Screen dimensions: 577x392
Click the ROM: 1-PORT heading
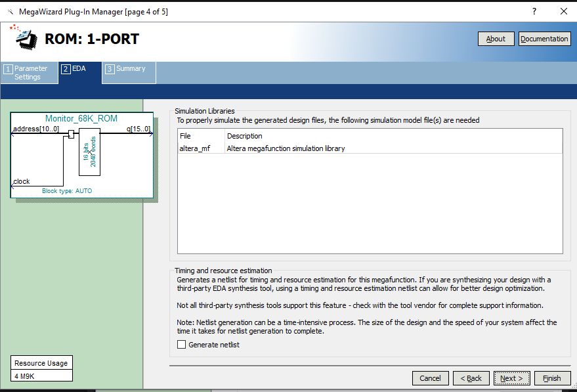point(92,39)
